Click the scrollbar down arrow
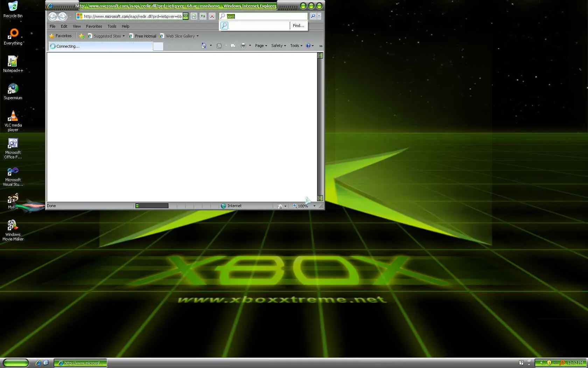Screen dimensions: 588x368 point(320,198)
